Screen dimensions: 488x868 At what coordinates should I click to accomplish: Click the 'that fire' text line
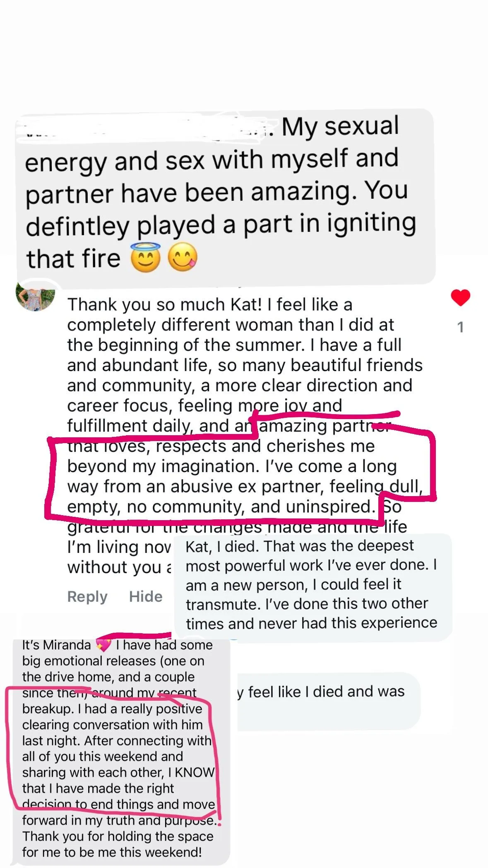pyautogui.click(x=73, y=258)
